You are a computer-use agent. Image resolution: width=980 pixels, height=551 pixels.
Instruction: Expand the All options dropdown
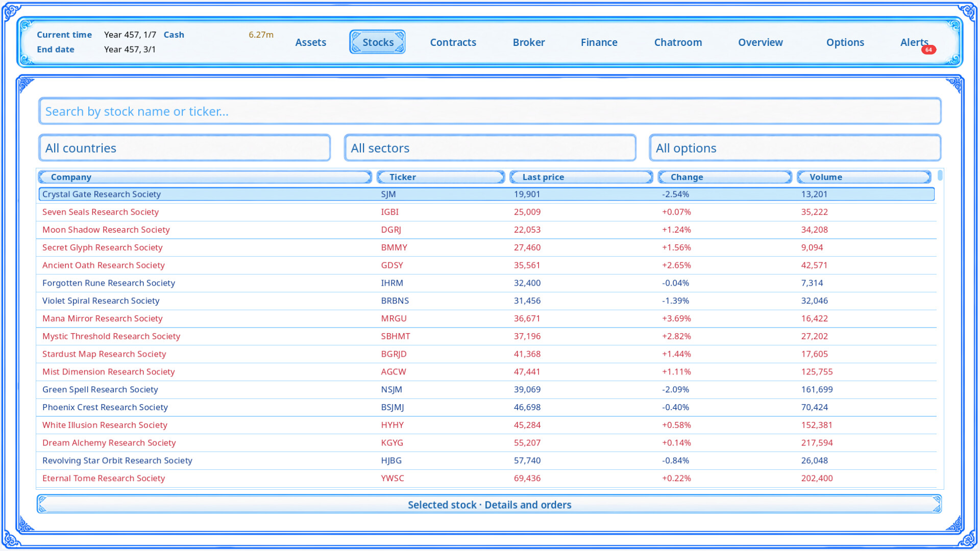[795, 148]
